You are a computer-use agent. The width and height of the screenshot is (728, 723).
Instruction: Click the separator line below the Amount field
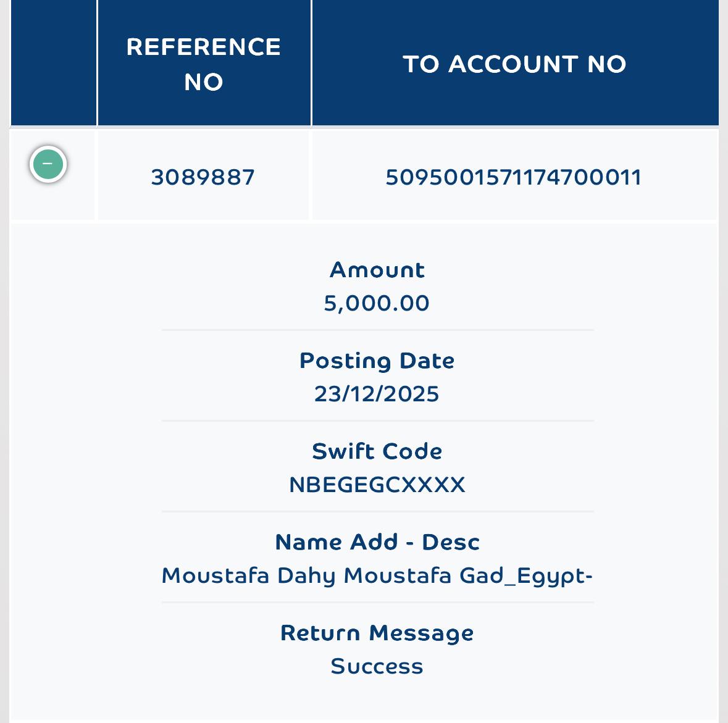tap(377, 330)
